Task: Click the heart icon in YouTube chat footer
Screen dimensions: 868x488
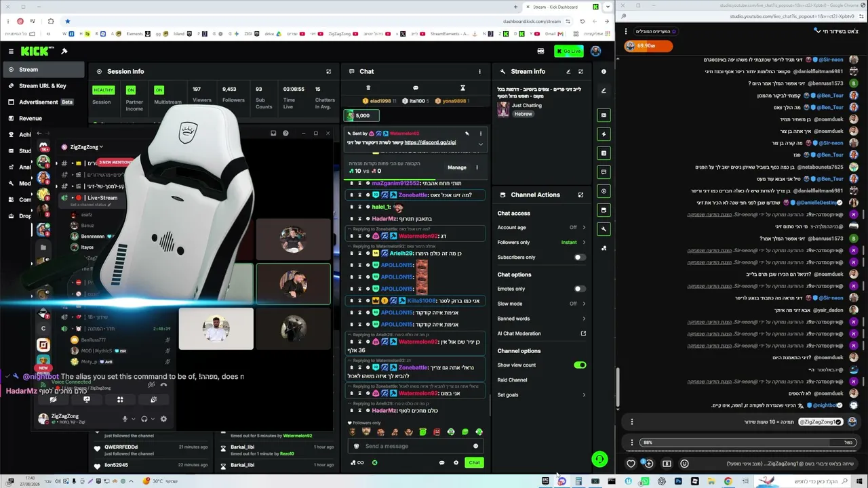Action: pyautogui.click(x=631, y=464)
